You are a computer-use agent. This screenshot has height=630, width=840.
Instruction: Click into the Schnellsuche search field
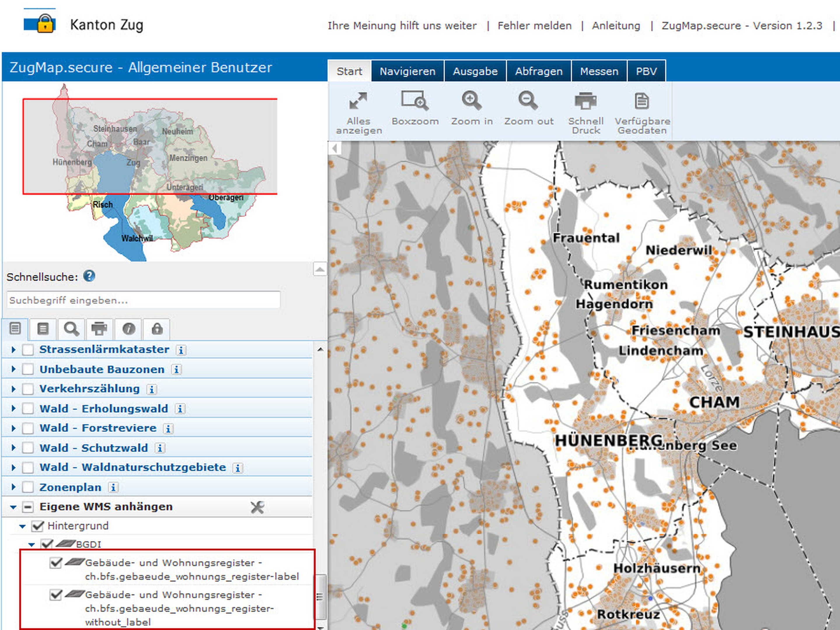[x=143, y=300]
